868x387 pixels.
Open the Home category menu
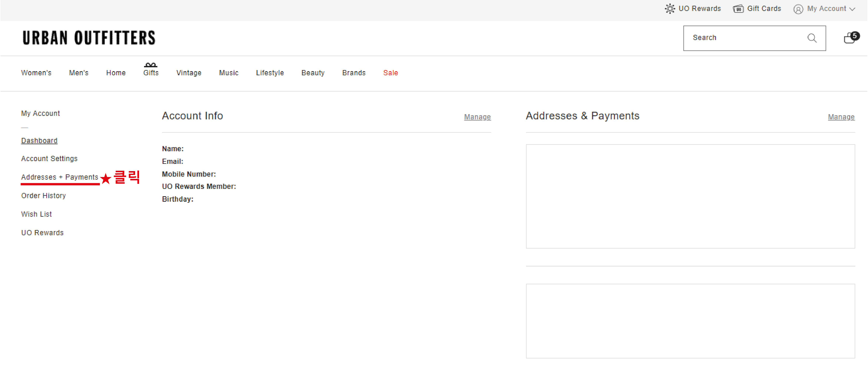[116, 73]
